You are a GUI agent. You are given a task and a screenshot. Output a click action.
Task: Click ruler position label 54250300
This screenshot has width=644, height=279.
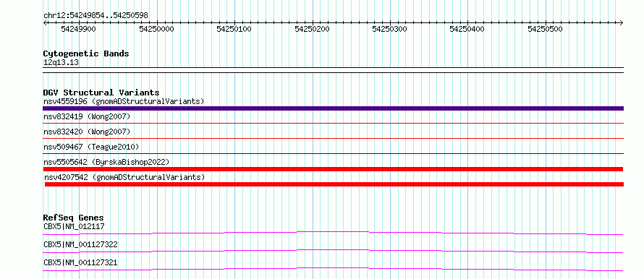(389, 29)
